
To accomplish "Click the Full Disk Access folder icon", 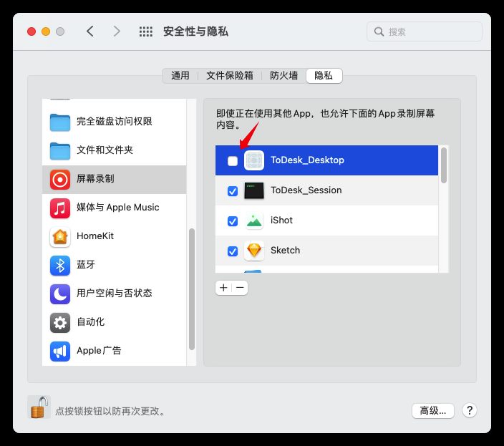I will click(60, 122).
